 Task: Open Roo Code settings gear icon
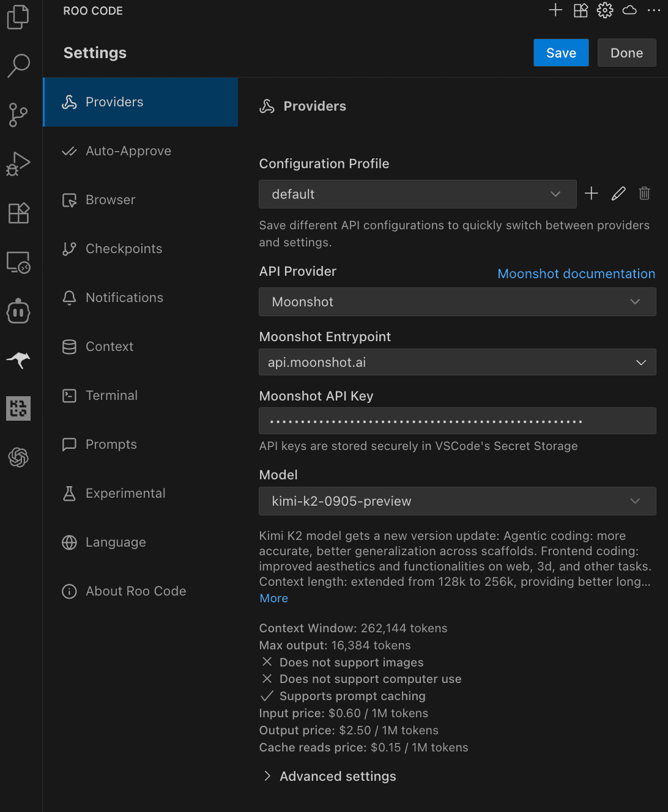click(x=604, y=10)
